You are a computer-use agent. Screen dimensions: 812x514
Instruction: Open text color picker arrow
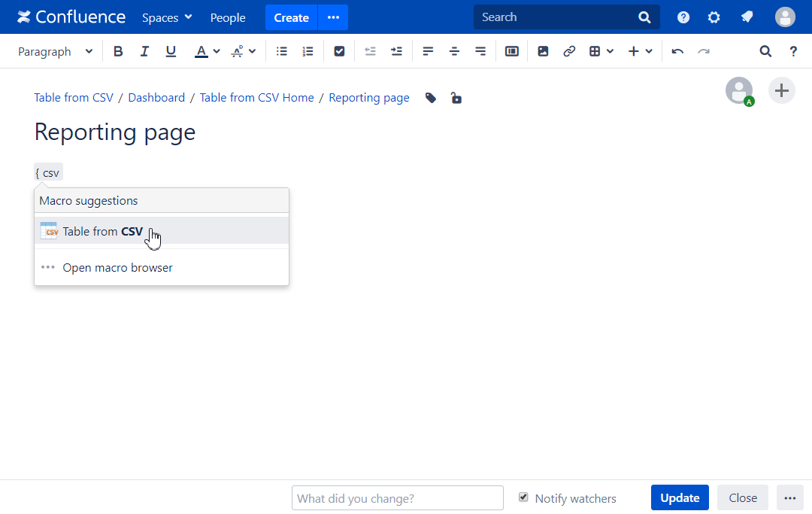[217, 51]
